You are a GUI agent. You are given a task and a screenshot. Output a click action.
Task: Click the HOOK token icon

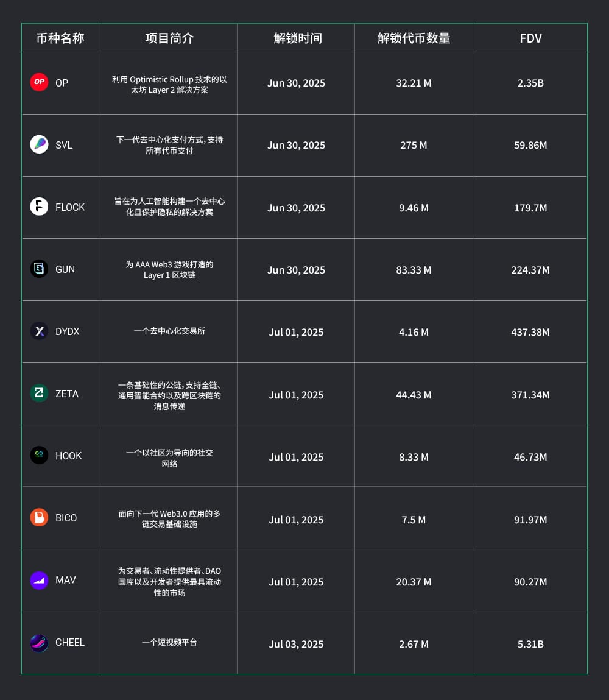[x=39, y=455]
